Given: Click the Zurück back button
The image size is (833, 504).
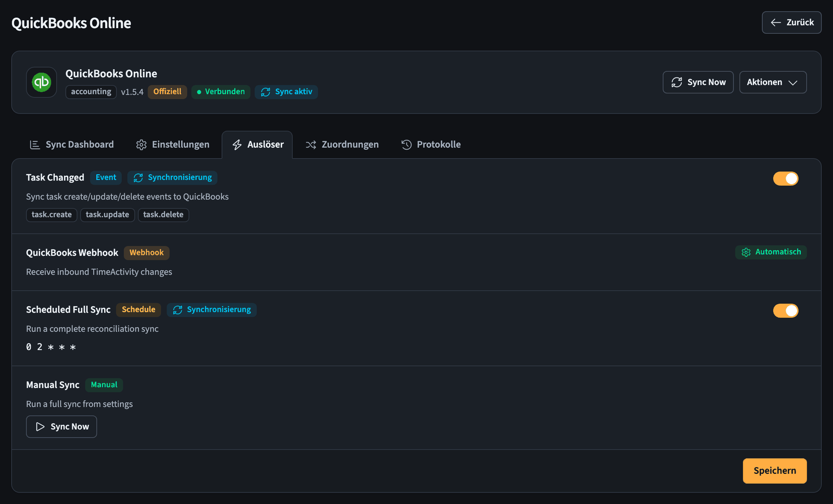Looking at the screenshot, I should tap(791, 22).
